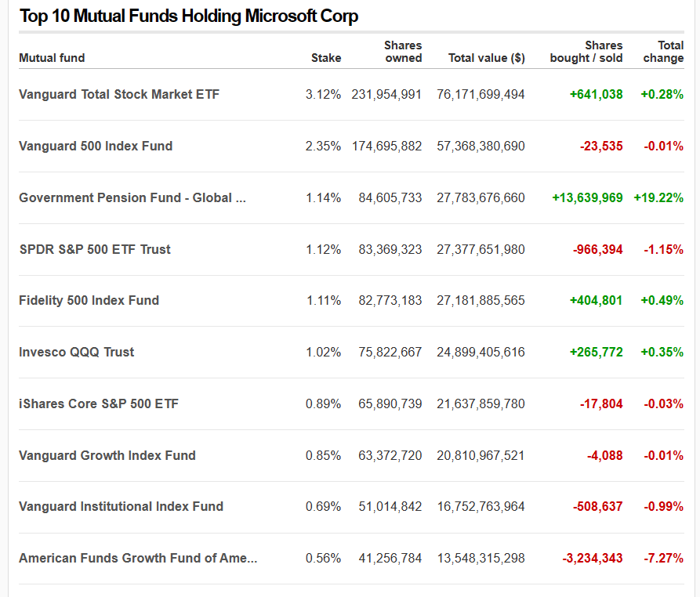
Task: Click the -0.99% total change value
Action: coord(663,507)
